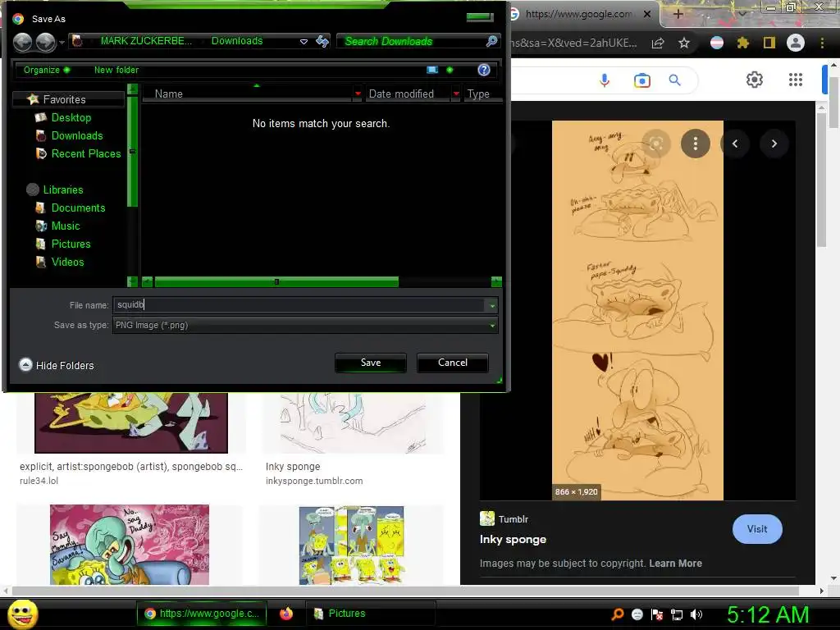840x630 pixels.
Task: Open the Chrome profile avatar
Action: point(796,43)
